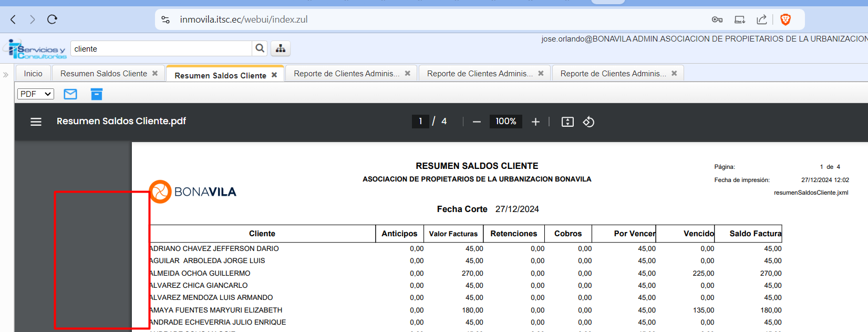Open site information in address bar
The height and width of the screenshot is (332, 868).
(x=166, y=19)
